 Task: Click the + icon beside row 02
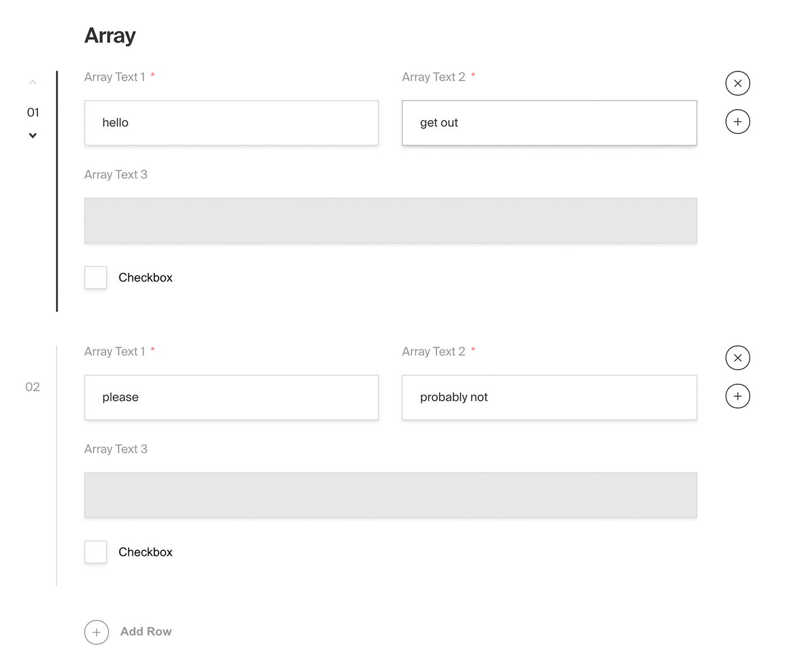pos(737,395)
